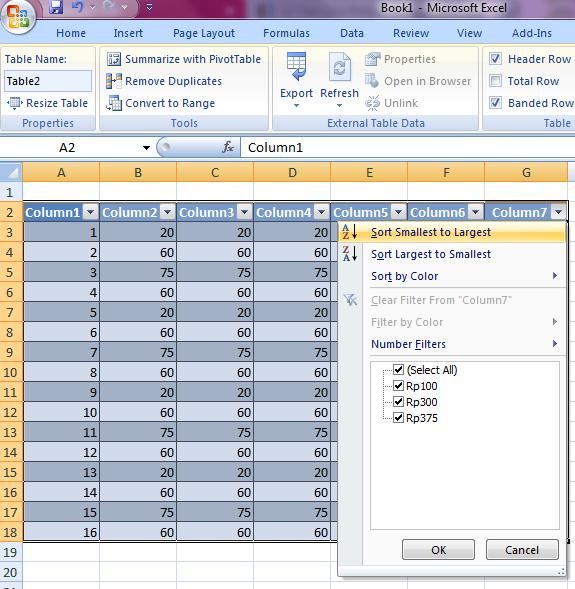Click the Export table icon
Viewport: 575px width, 589px height.
296,66
